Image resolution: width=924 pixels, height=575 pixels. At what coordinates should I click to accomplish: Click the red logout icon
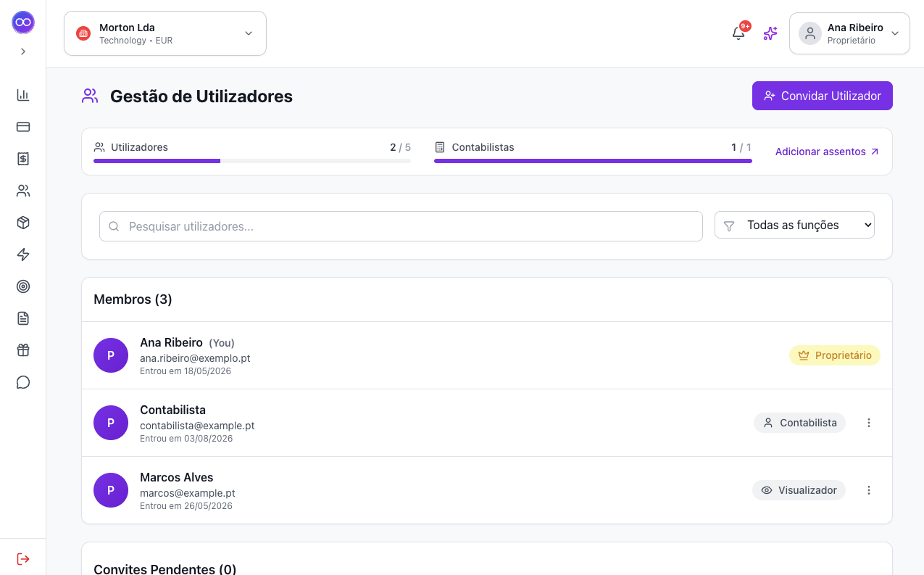[x=23, y=559]
